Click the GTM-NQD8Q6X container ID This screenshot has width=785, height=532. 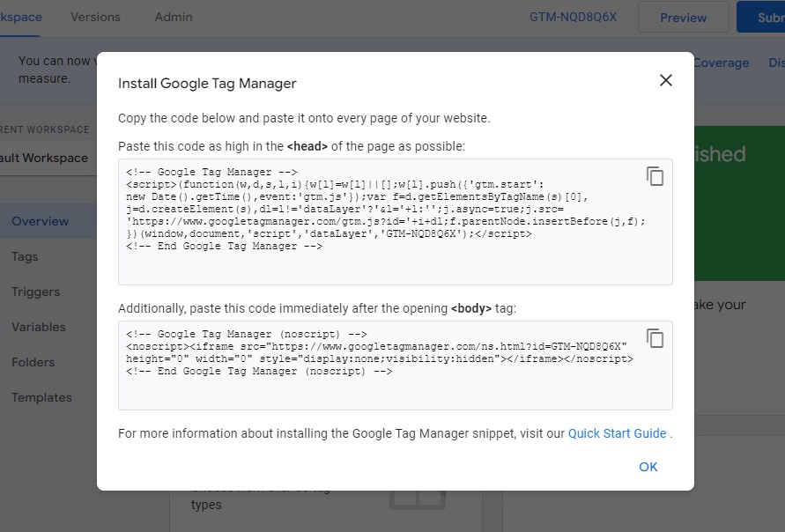tap(573, 17)
